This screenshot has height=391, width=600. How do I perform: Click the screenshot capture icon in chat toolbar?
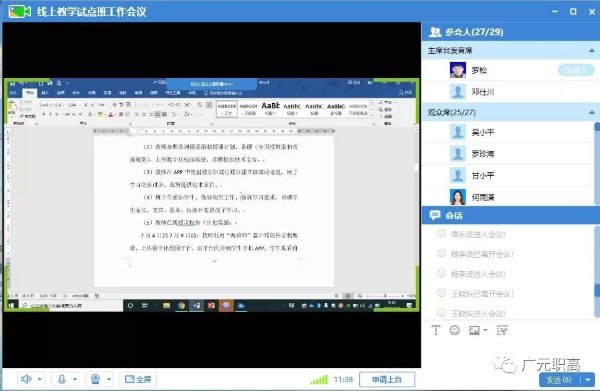[502, 330]
